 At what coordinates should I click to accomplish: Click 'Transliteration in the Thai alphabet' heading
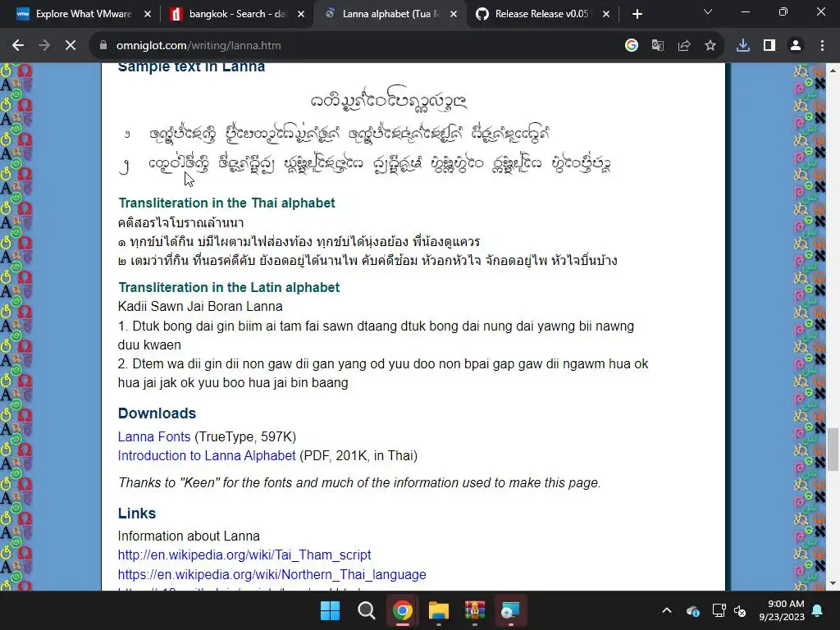point(226,203)
